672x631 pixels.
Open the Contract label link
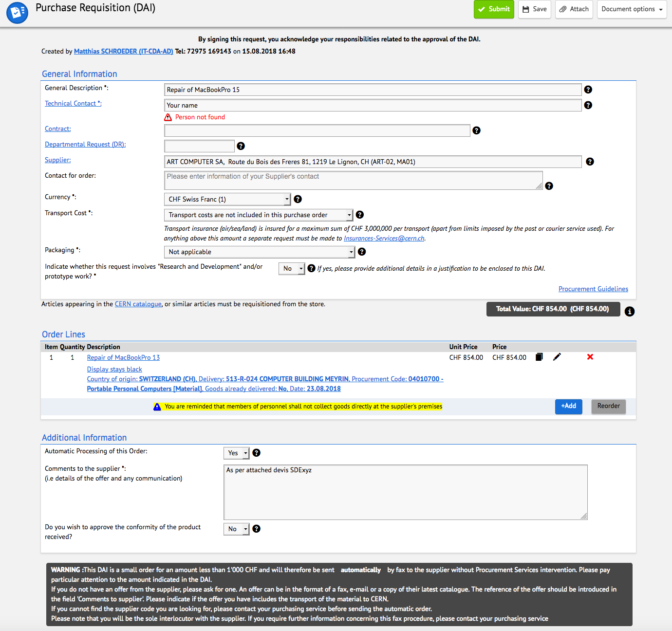coord(58,129)
